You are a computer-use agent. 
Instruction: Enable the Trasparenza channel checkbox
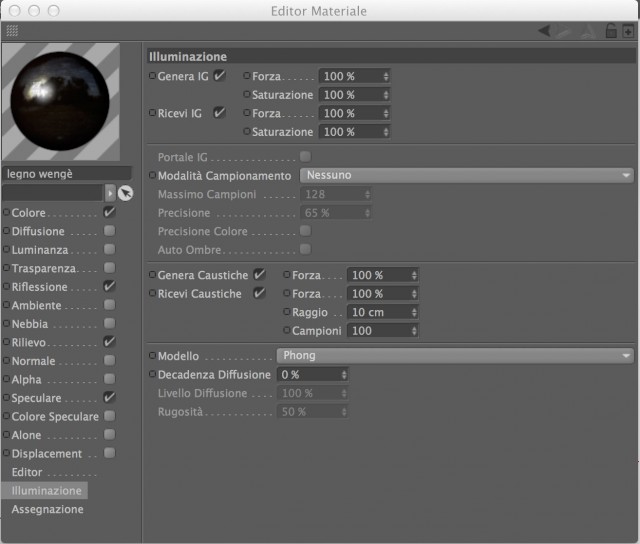pyautogui.click(x=109, y=268)
